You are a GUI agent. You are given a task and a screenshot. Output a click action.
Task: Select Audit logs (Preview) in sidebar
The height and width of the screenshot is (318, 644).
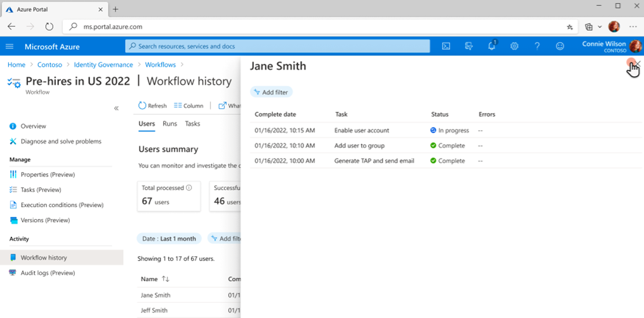tap(48, 273)
